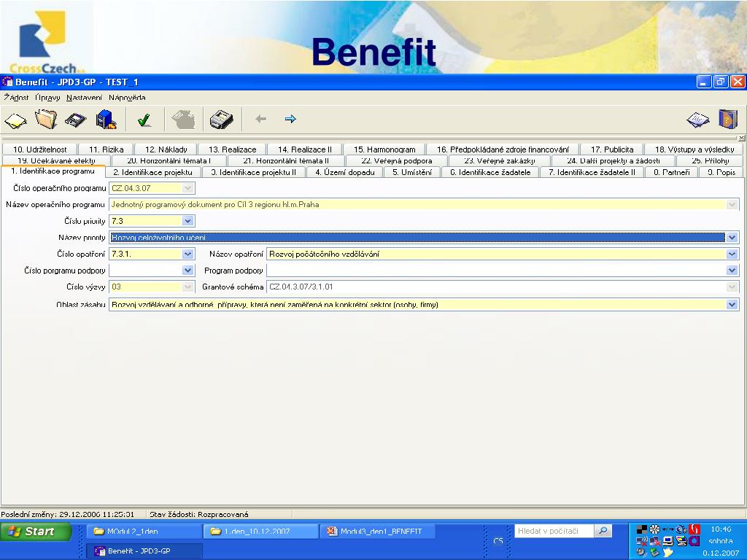Click the taskbar clock showing 10:46
Image resolution: width=747 pixels, height=560 pixels.
720,529
